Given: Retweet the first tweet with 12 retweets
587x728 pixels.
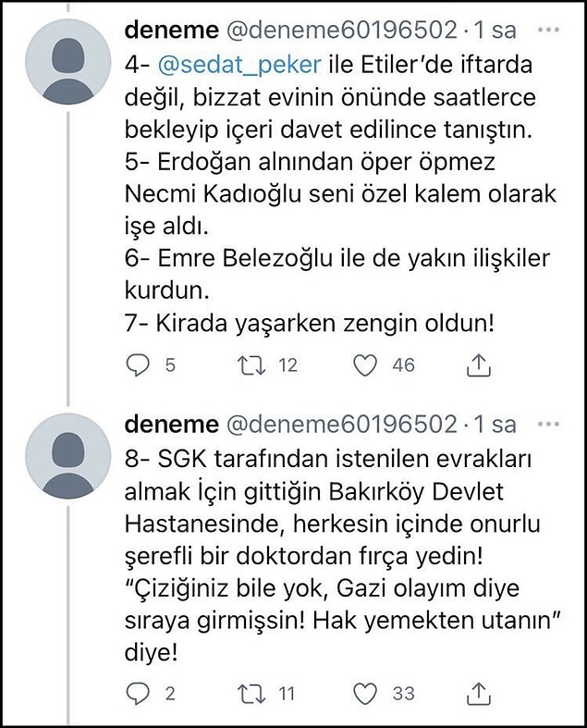Looking at the screenshot, I should 251,365.
